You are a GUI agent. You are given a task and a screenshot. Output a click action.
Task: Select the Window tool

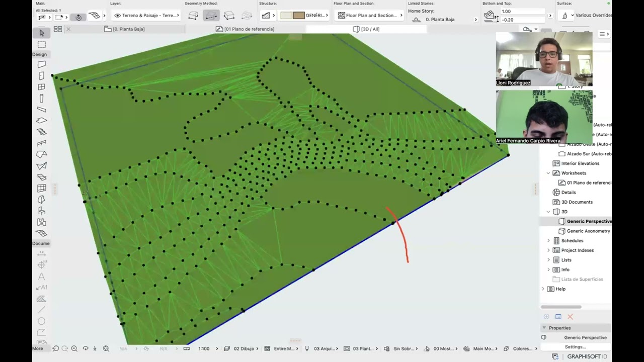pos(42,87)
